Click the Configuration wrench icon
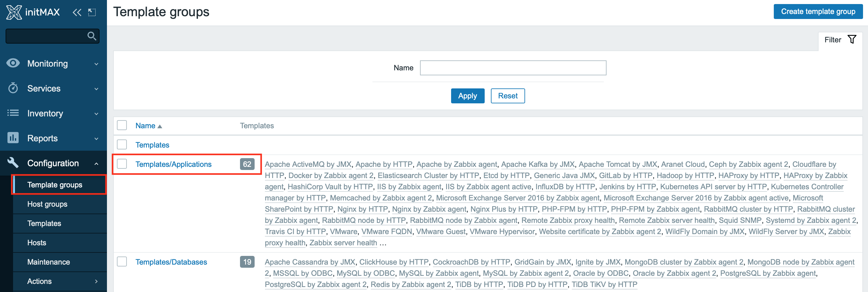This screenshot has height=292, width=868. coord(13,163)
